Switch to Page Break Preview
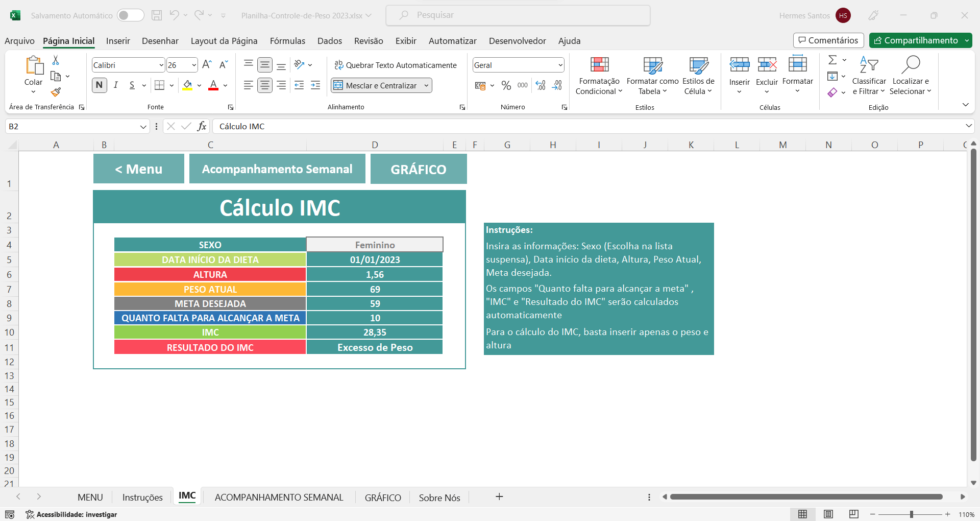980x521 pixels. click(x=854, y=514)
